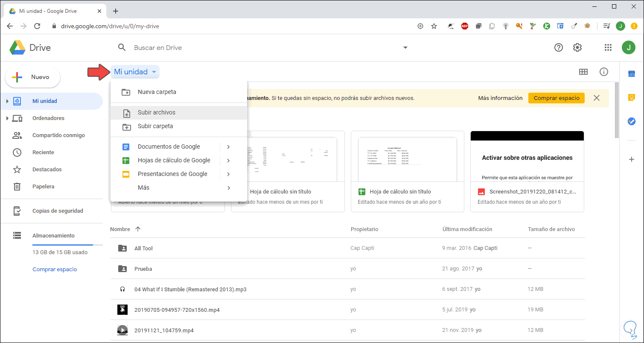Expand the Ordenadores tree
This screenshot has height=343, width=644.
pyautogui.click(x=7, y=118)
